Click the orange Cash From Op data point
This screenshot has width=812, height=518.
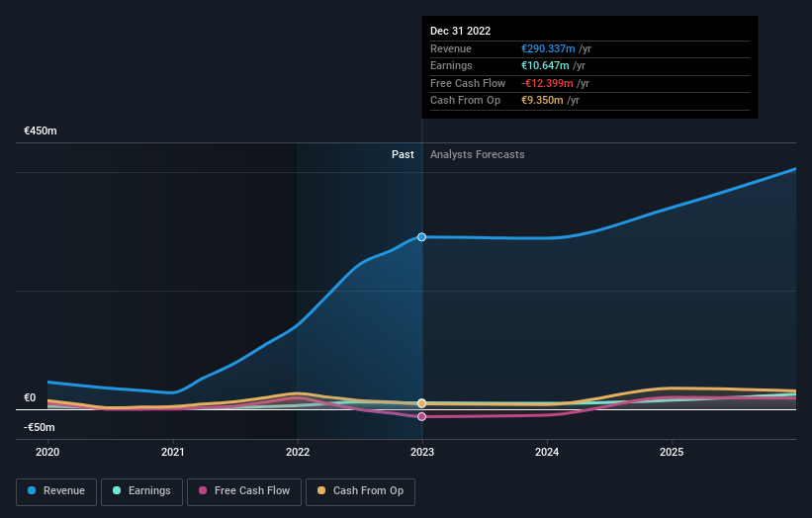(421, 403)
